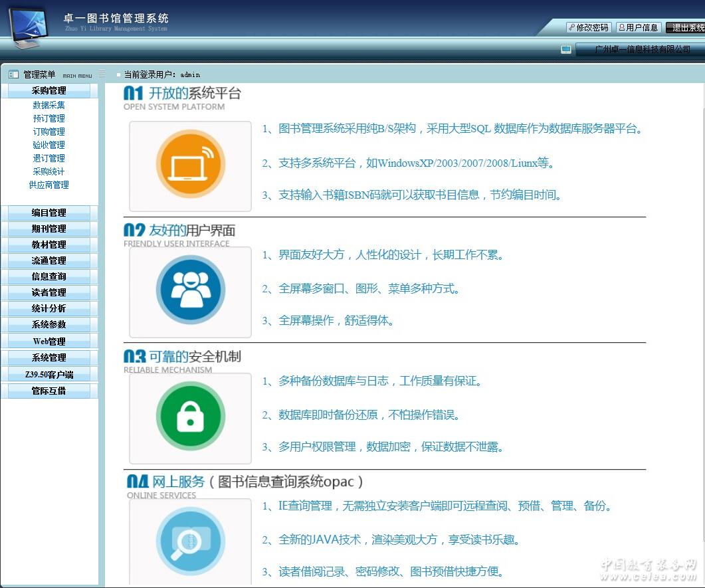The image size is (705, 588).
Task: Click the panel icon beside 管理菜单
Action: pos(13,74)
